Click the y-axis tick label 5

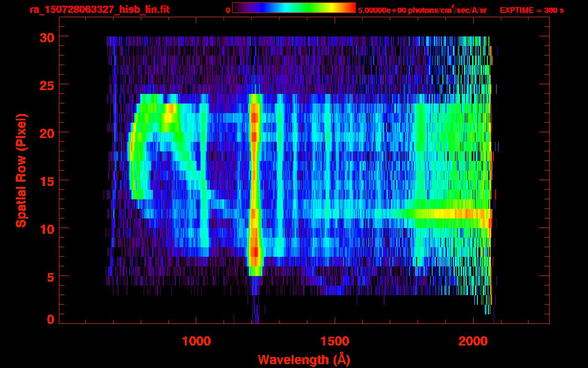pyautogui.click(x=51, y=276)
